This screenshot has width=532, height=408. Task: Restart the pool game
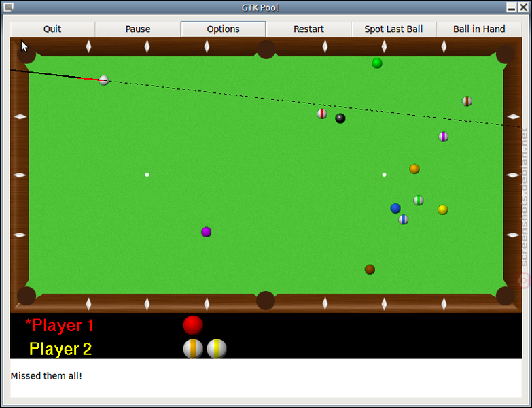(x=308, y=29)
